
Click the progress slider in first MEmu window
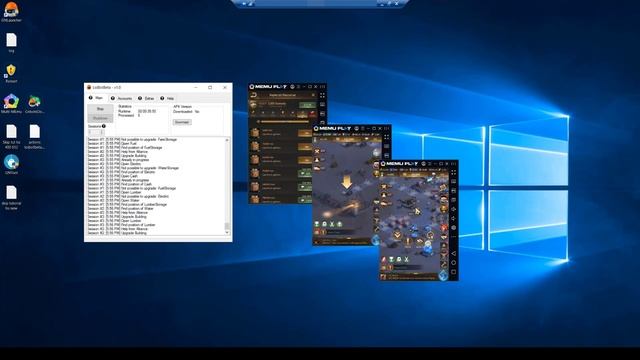(283, 121)
